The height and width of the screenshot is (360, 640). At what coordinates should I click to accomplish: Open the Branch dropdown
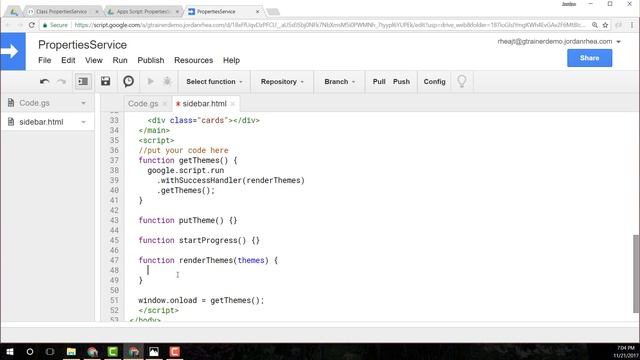(x=340, y=82)
